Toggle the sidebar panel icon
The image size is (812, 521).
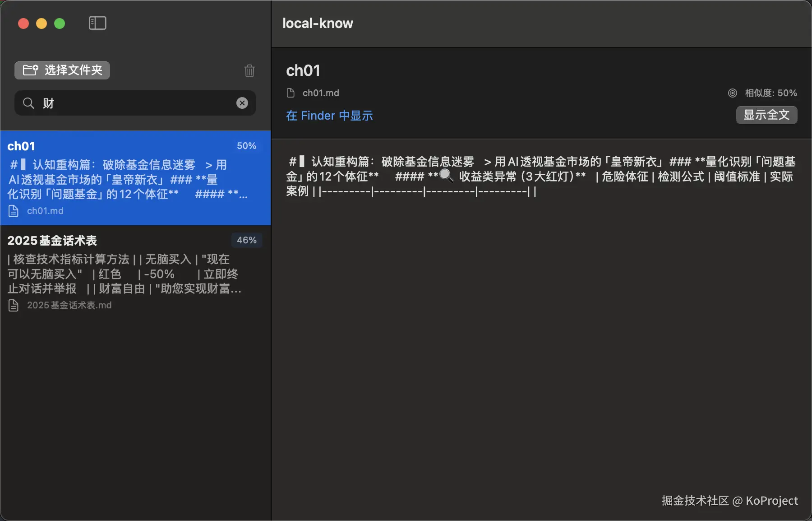pos(97,23)
